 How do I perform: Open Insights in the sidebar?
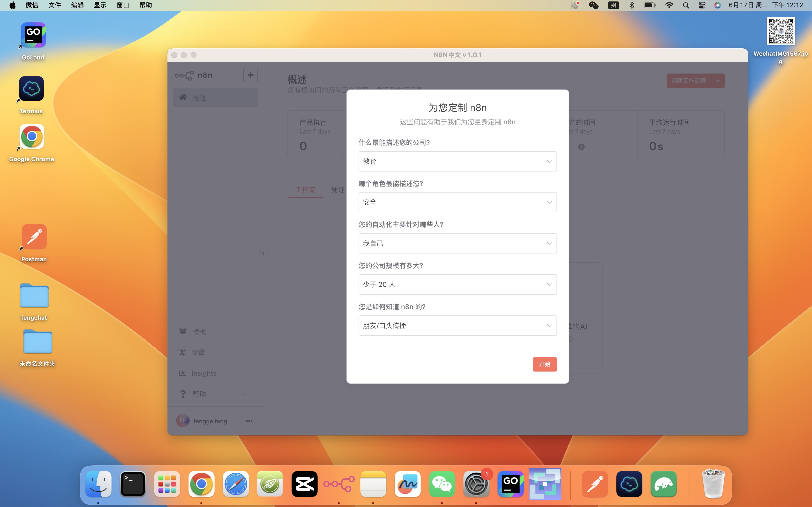coord(216,373)
